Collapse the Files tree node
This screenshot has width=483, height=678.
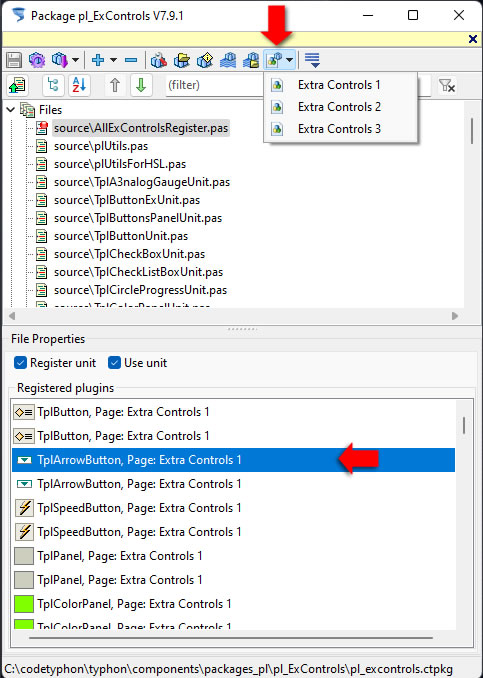point(11,110)
